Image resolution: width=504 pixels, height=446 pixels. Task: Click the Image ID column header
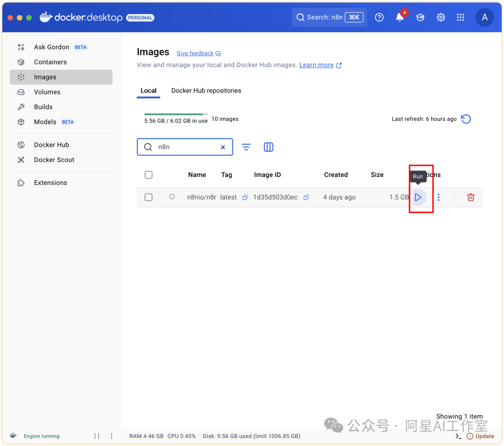(x=267, y=175)
